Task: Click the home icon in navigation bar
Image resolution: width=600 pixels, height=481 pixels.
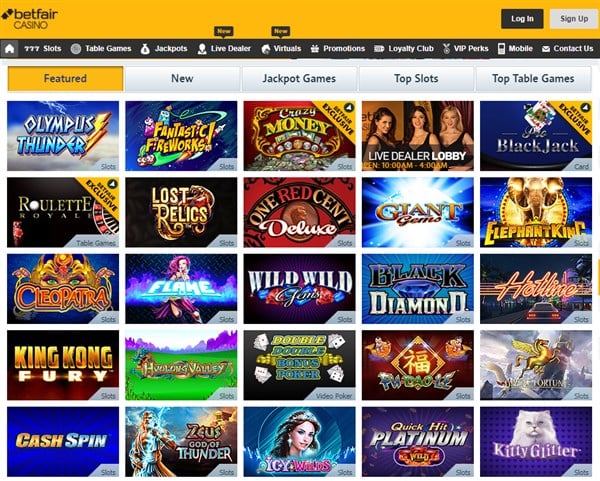Action: pyautogui.click(x=9, y=49)
